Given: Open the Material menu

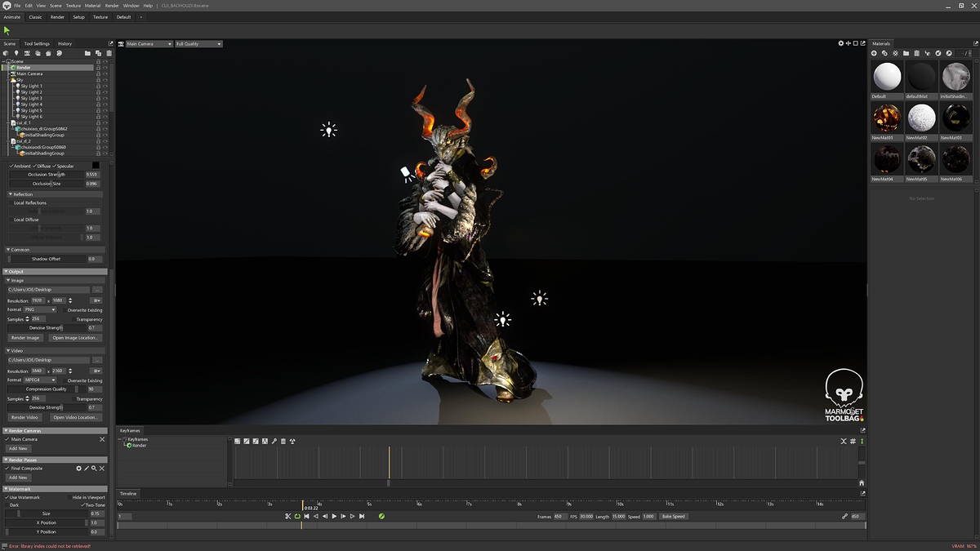Looking at the screenshot, I should pyautogui.click(x=92, y=6).
